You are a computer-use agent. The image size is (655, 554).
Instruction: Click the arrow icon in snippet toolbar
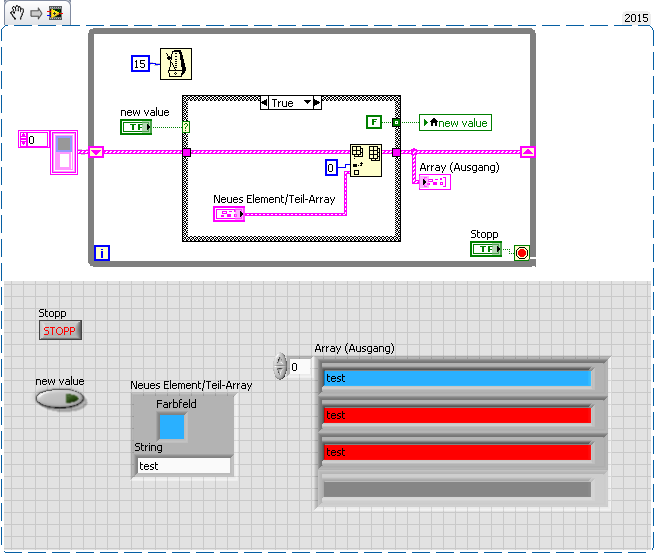[x=36, y=13]
